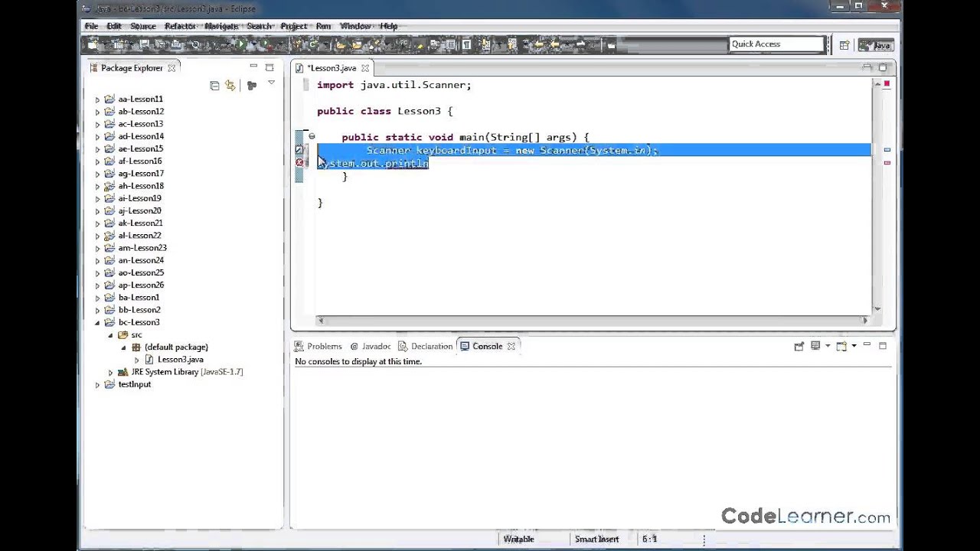Toggle Link with Editor in Package Explorer
This screenshot has width=980, height=551.
point(230,86)
